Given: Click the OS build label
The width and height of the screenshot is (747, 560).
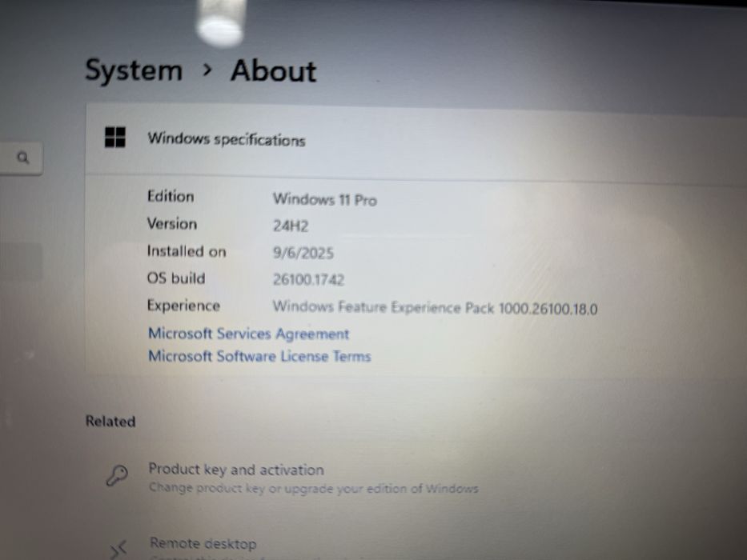Looking at the screenshot, I should 176,278.
